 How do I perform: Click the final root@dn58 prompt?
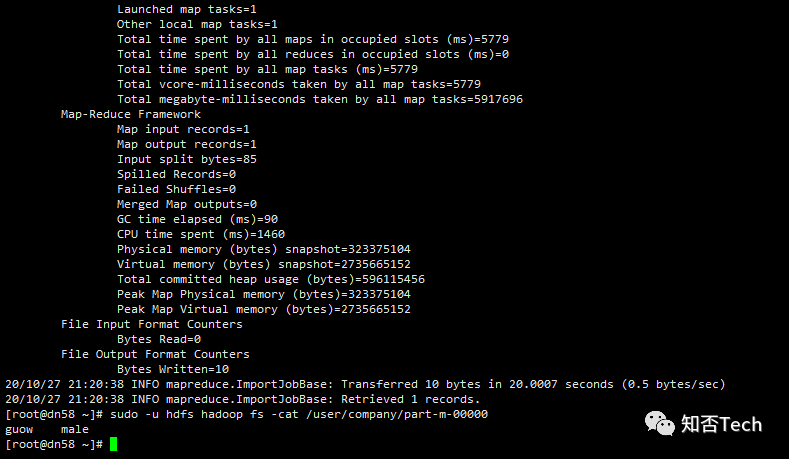[54, 444]
